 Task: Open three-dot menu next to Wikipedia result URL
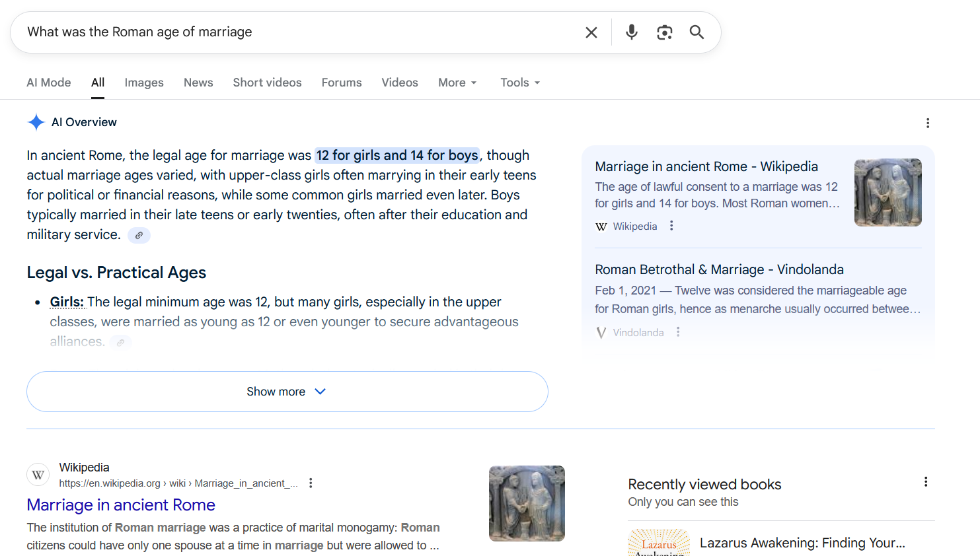pyautogui.click(x=311, y=483)
